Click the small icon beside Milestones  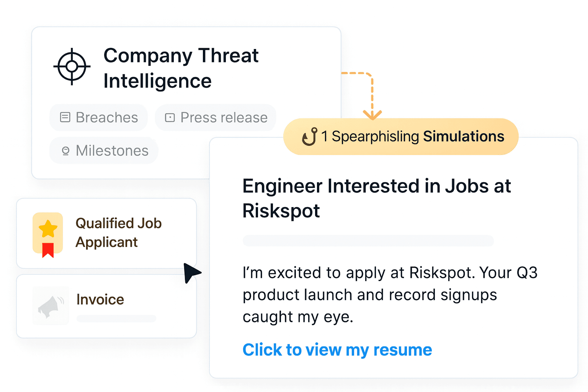pyautogui.click(x=65, y=151)
